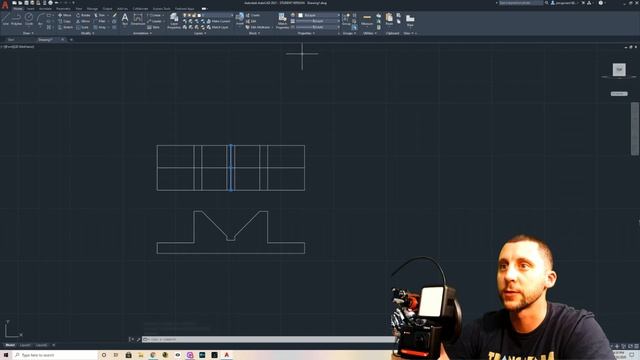Click the Match Properties tool
This screenshot has height=360, width=640.
tap(282, 20)
